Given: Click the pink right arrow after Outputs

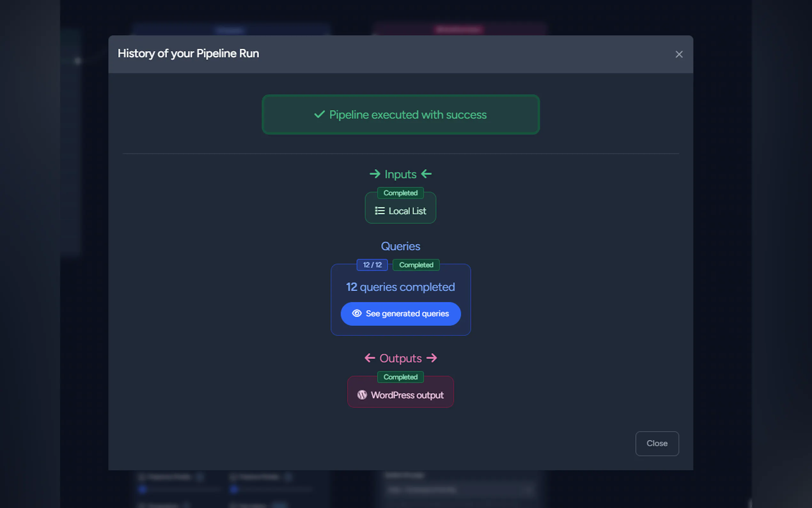Looking at the screenshot, I should (x=432, y=358).
